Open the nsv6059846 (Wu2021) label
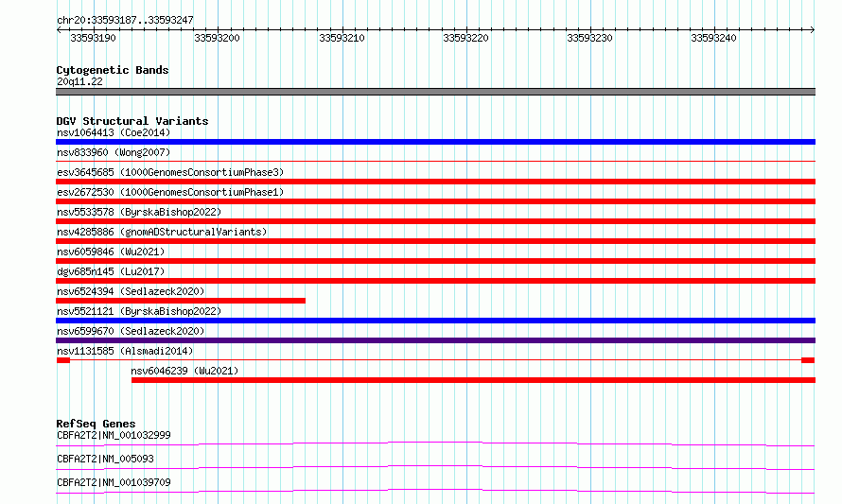Viewport: 842px width, 504px height. (111, 252)
